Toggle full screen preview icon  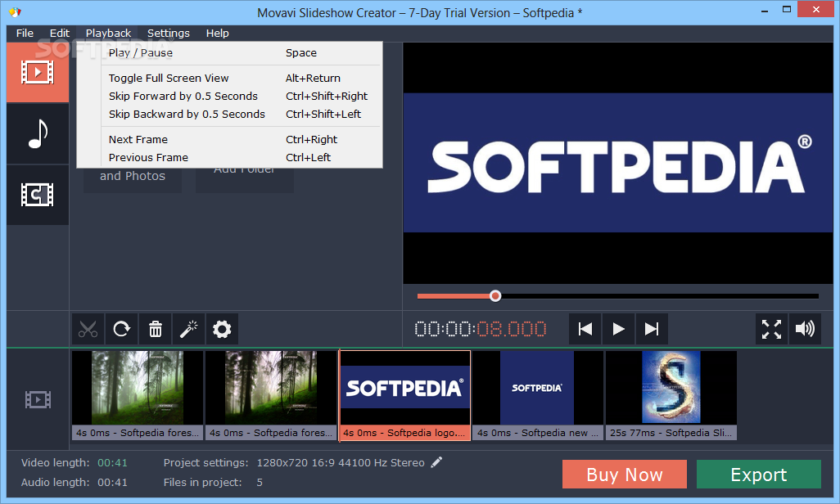click(771, 329)
